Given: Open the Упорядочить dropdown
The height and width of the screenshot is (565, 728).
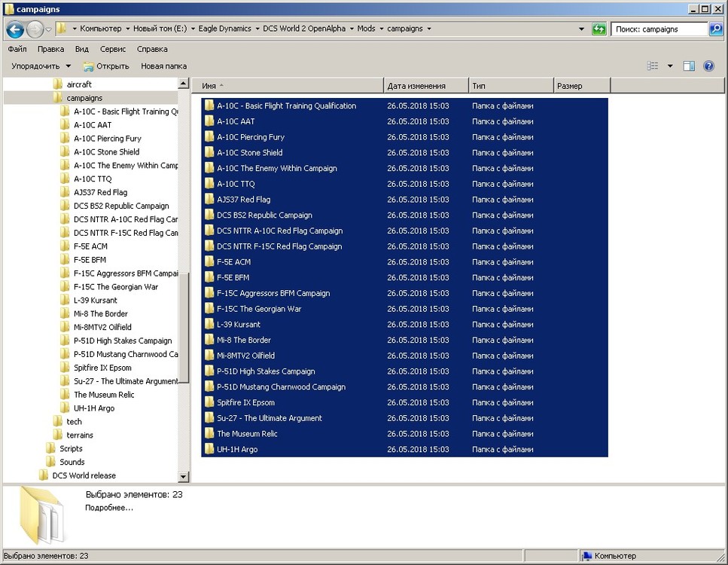Looking at the screenshot, I should coord(41,66).
